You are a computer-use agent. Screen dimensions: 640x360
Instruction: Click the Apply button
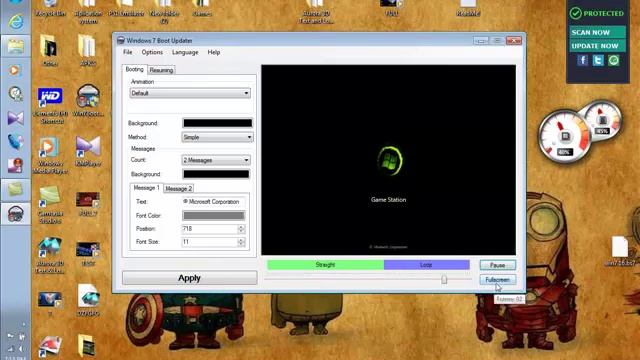pyautogui.click(x=189, y=278)
